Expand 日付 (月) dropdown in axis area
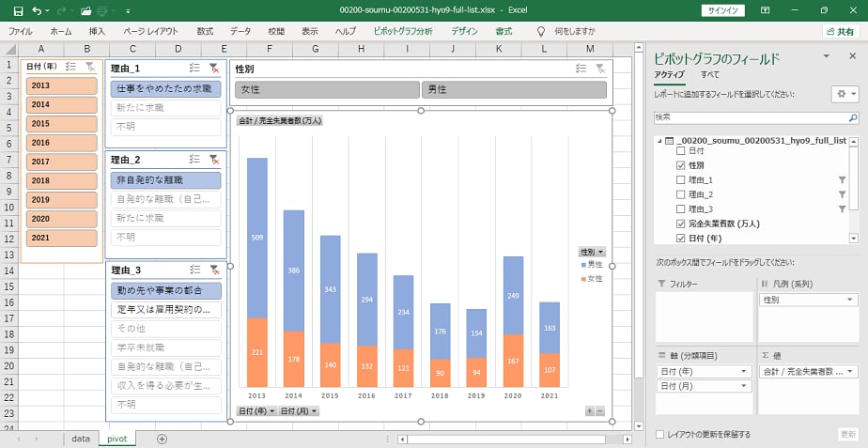Viewport: 868px width, 448px height. [744, 386]
